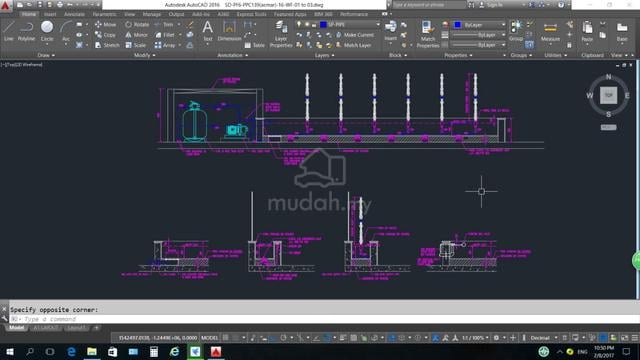The width and height of the screenshot is (640, 360).
Task: Click MODEL in the status bar
Action: point(209,338)
